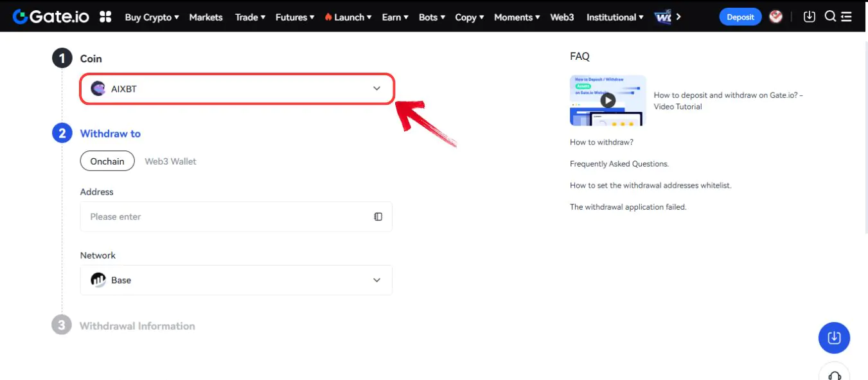Open search with the magnifier icon
Screen dimensions: 868x380
point(830,17)
